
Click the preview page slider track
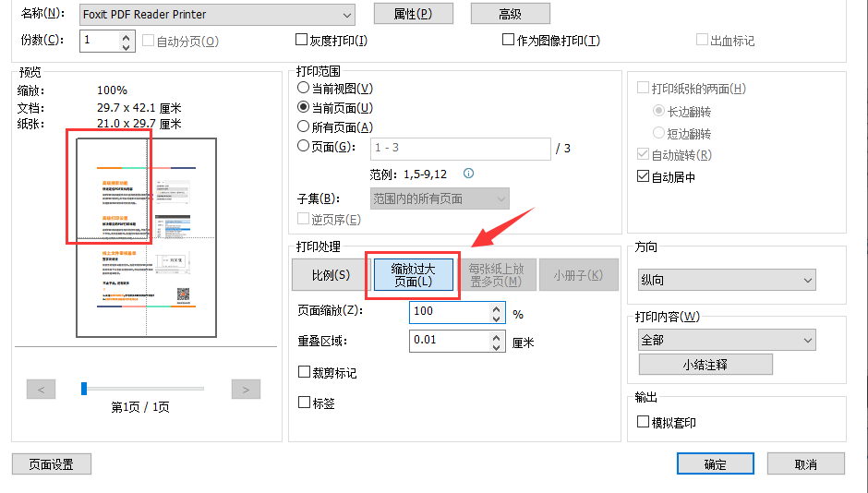pyautogui.click(x=143, y=389)
